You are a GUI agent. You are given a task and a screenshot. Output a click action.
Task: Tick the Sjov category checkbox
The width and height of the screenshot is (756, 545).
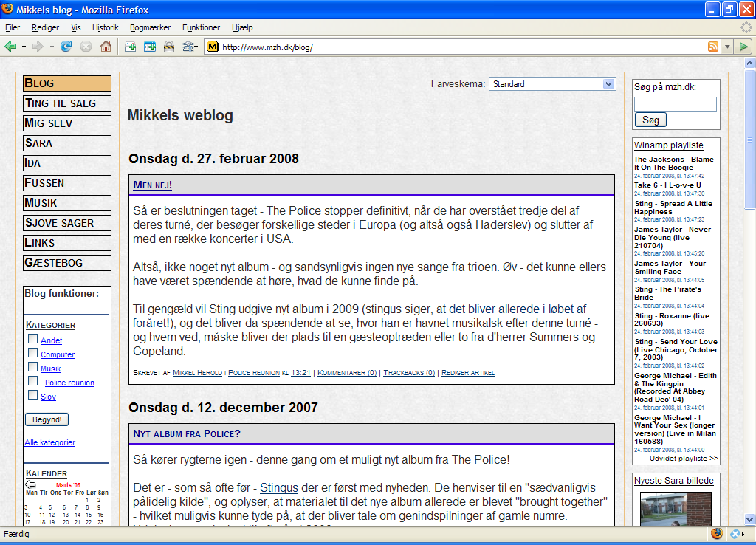(x=32, y=395)
